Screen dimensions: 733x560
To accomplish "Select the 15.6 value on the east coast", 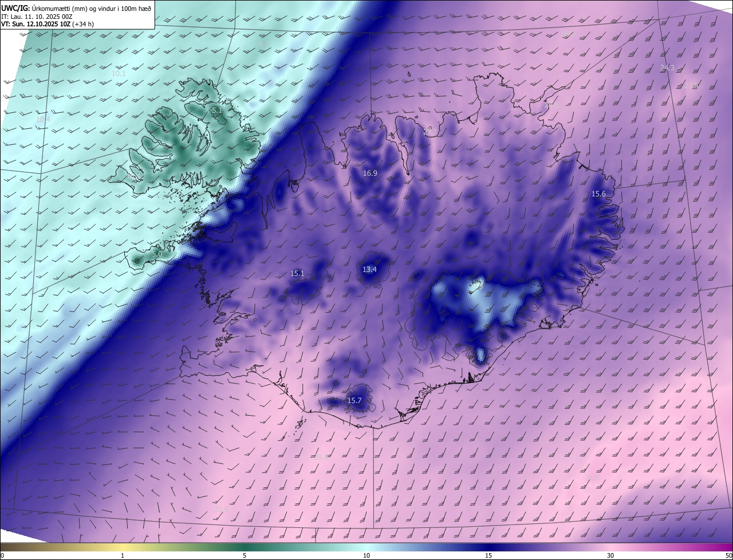I will coord(598,194).
